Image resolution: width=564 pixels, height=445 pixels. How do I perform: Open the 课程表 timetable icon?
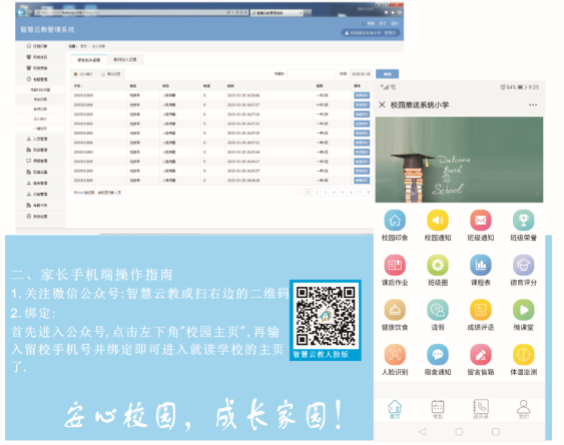(481, 265)
